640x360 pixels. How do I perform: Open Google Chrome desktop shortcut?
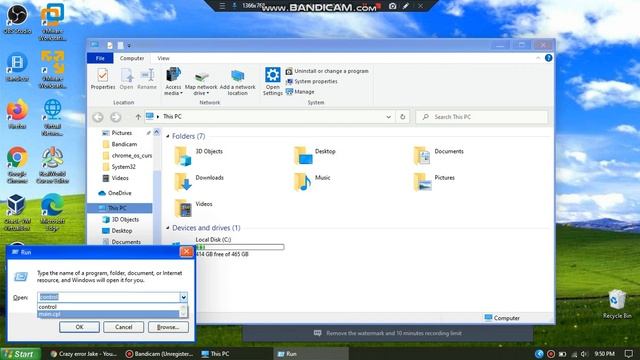[x=17, y=165]
